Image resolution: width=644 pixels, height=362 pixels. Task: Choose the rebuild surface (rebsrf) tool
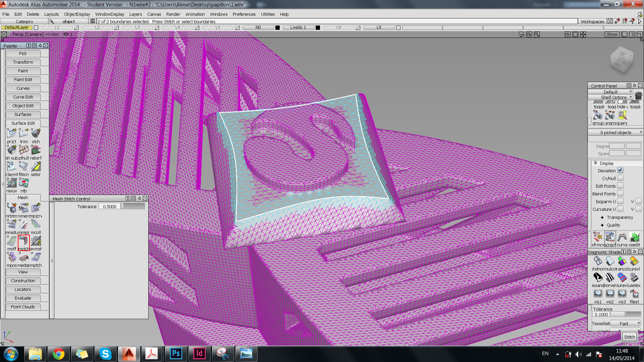tap(36, 150)
